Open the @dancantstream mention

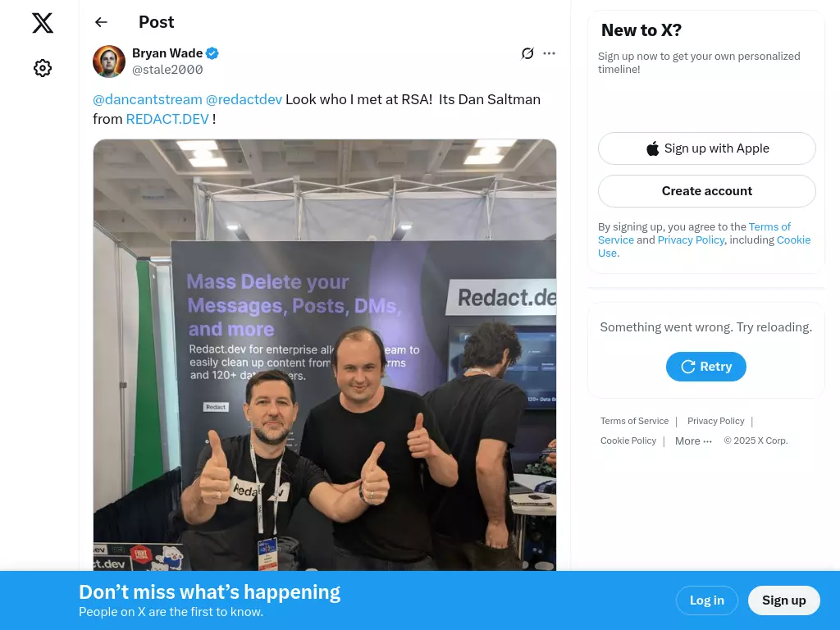point(148,99)
